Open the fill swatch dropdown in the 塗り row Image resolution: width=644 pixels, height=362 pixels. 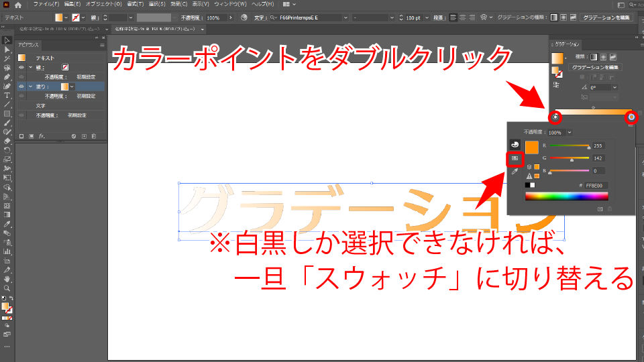72,86
